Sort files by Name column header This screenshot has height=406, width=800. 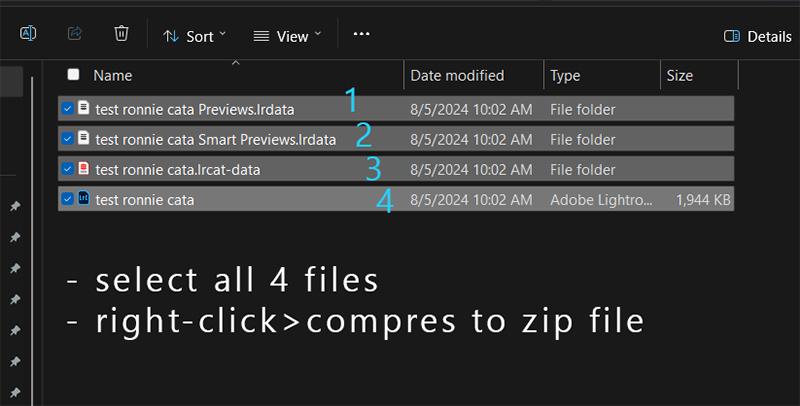113,75
